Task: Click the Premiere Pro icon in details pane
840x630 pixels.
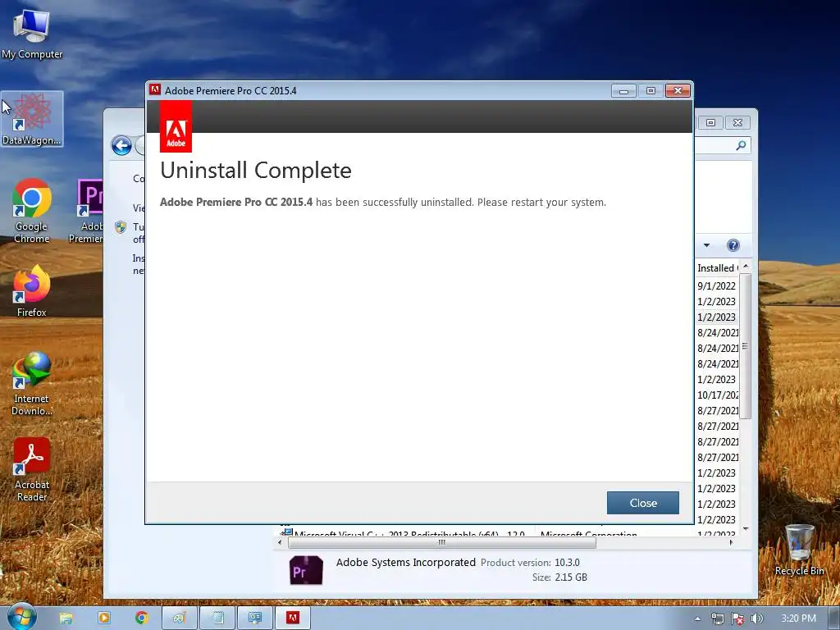Action: [306, 570]
